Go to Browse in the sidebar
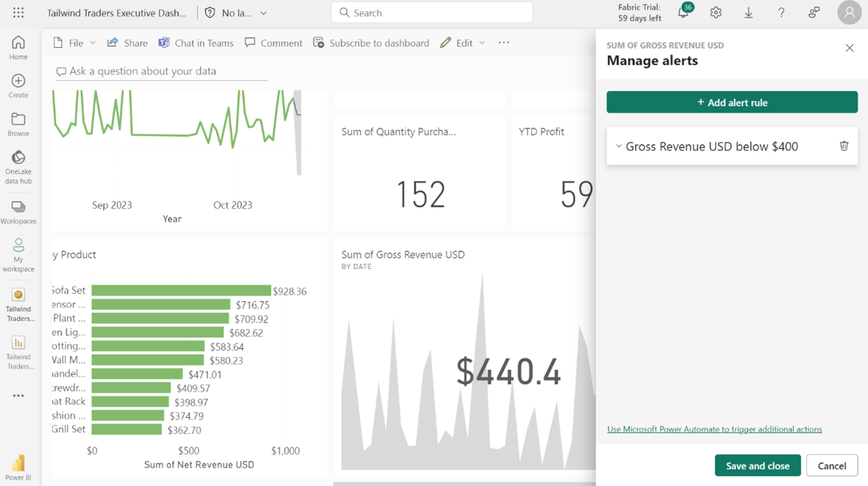This screenshot has height=486, width=868. 18,124
